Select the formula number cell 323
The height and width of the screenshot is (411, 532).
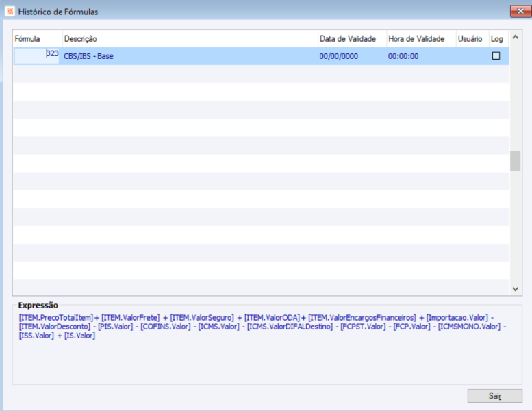pos(37,55)
